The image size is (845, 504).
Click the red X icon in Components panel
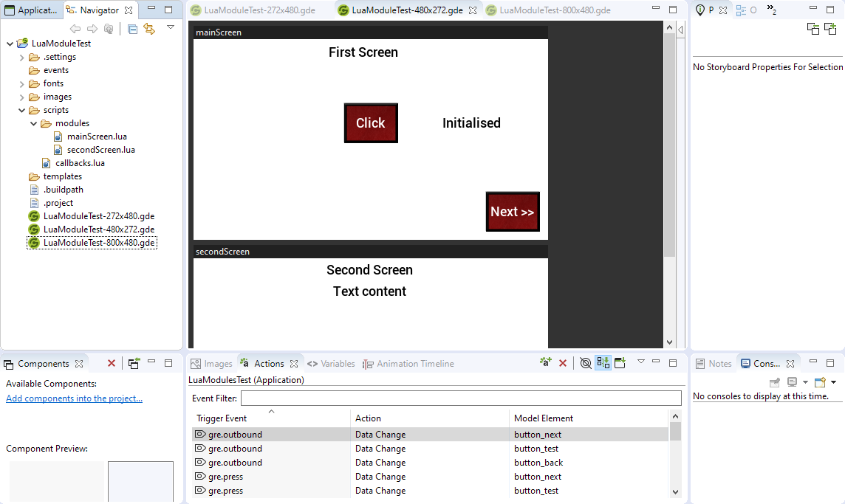(112, 363)
